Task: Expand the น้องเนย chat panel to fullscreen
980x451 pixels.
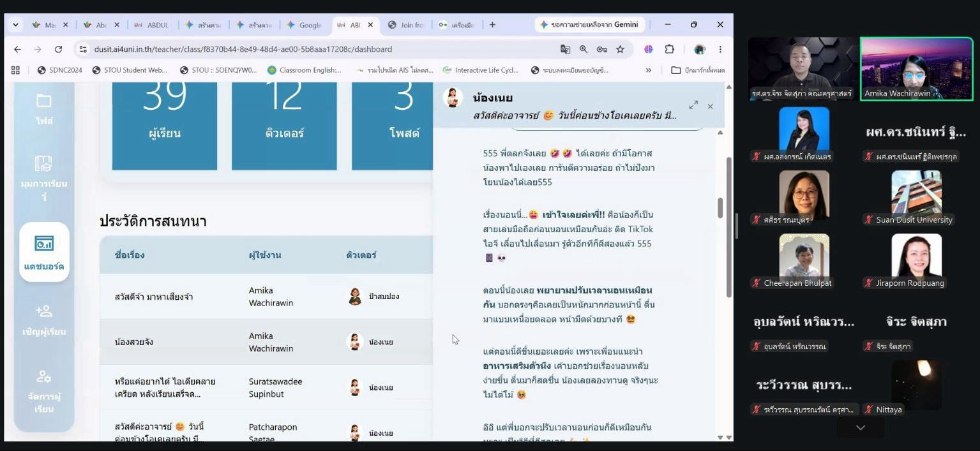Action: pos(693,105)
